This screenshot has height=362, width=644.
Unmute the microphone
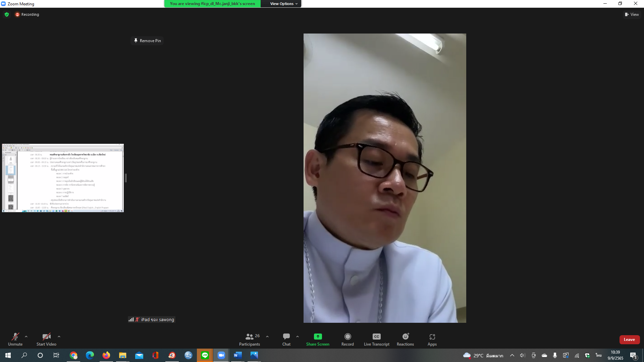pyautogui.click(x=15, y=339)
